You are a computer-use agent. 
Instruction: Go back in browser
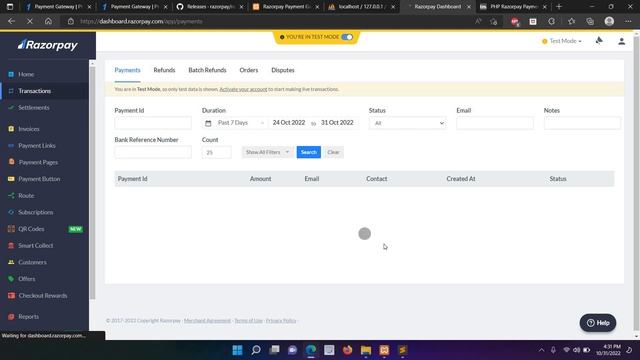point(11,21)
